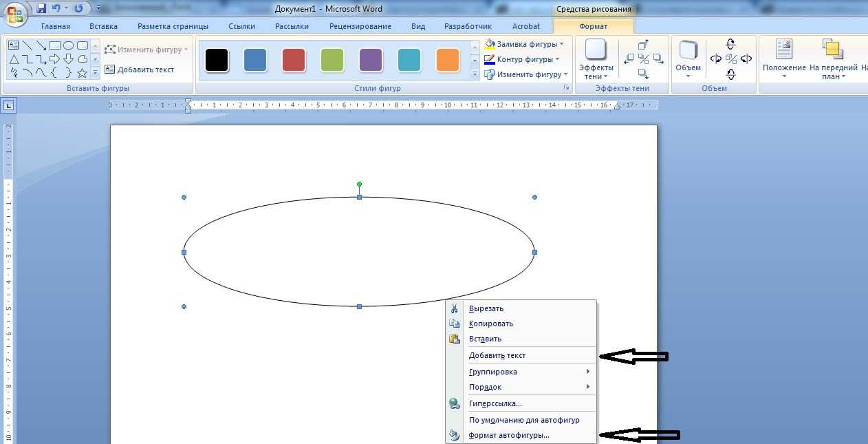Repeat the last action with redo icon

click(x=78, y=8)
